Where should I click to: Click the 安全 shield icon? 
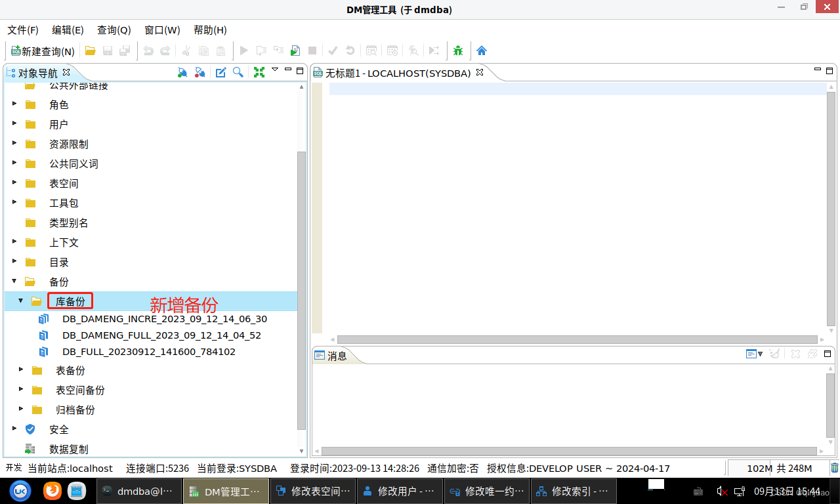point(30,429)
